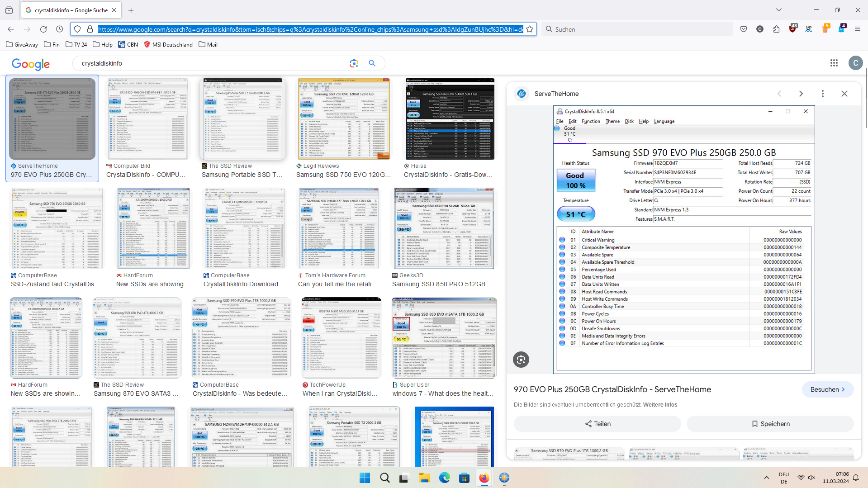
Task: Reload the page with the refresh icon
Action: click(43, 29)
